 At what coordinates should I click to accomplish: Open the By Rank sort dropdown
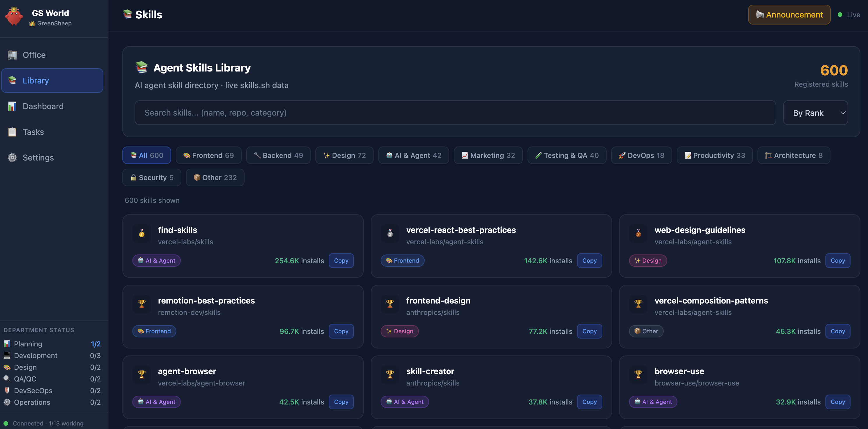tap(815, 113)
